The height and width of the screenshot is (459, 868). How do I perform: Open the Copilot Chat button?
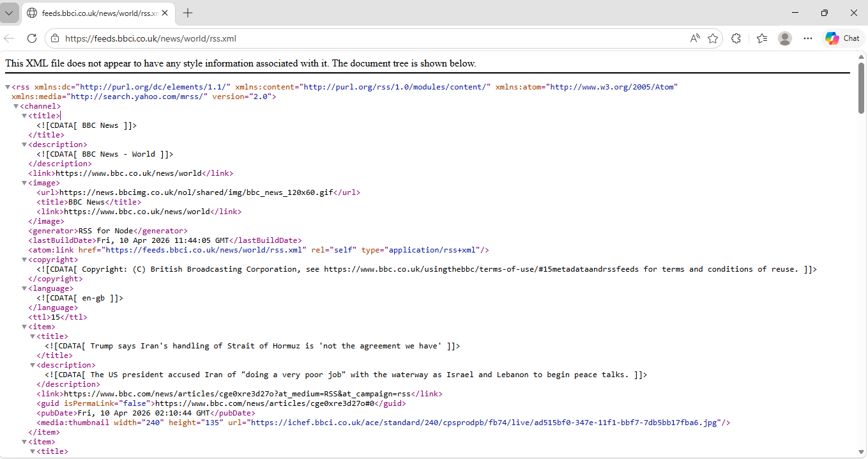point(842,38)
